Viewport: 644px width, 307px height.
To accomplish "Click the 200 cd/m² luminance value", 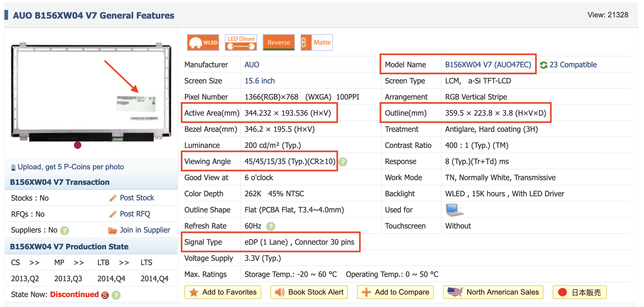I will tap(273, 145).
